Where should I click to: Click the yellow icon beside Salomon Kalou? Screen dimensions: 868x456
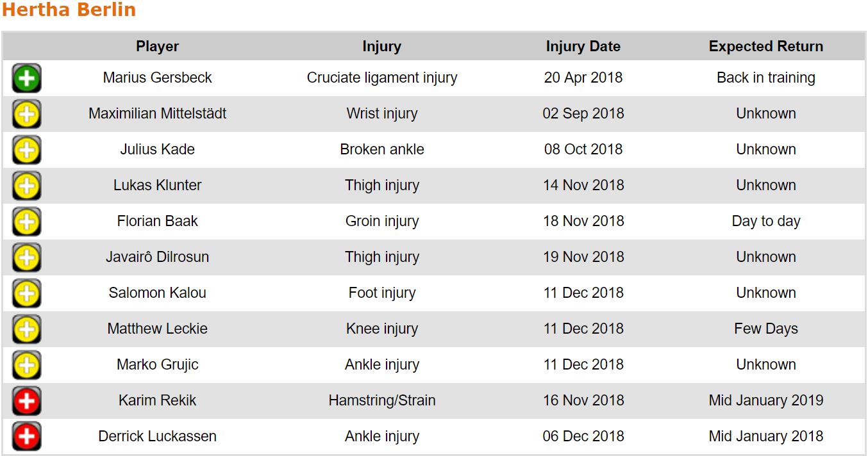(26, 294)
